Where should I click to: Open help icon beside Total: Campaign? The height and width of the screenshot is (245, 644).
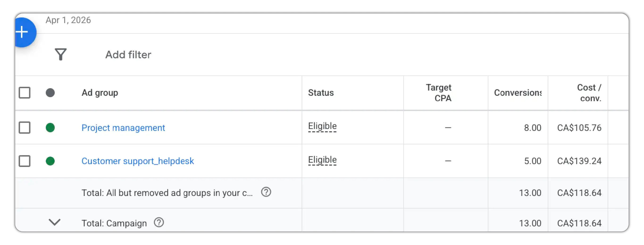[x=159, y=222]
